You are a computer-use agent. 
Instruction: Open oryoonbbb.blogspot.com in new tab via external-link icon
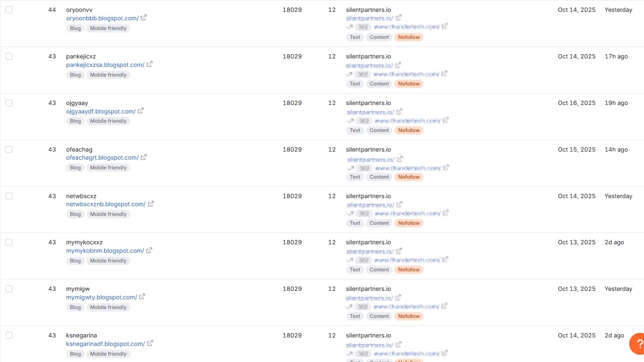144,18
